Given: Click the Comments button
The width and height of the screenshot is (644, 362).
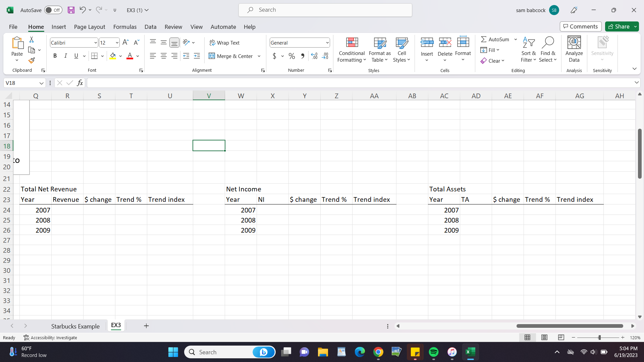Looking at the screenshot, I should (580, 26).
